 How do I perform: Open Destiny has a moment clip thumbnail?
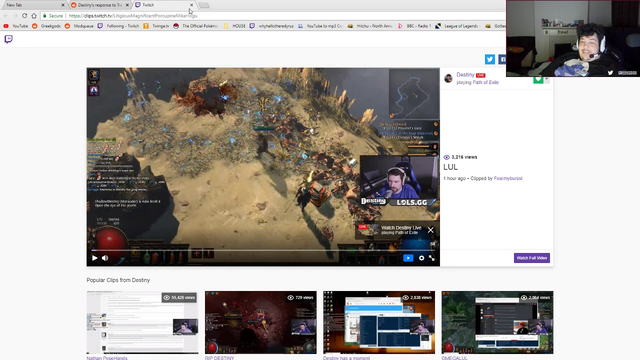click(379, 322)
